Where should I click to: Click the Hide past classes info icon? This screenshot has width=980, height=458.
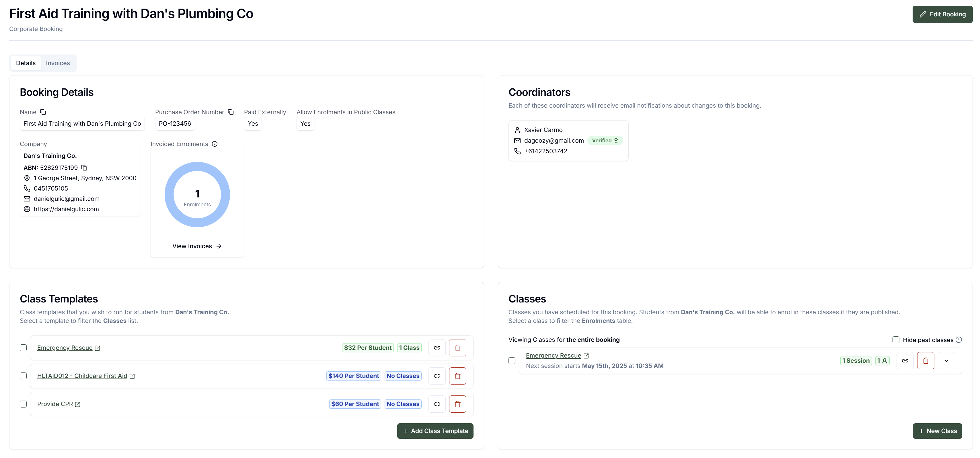click(959, 339)
